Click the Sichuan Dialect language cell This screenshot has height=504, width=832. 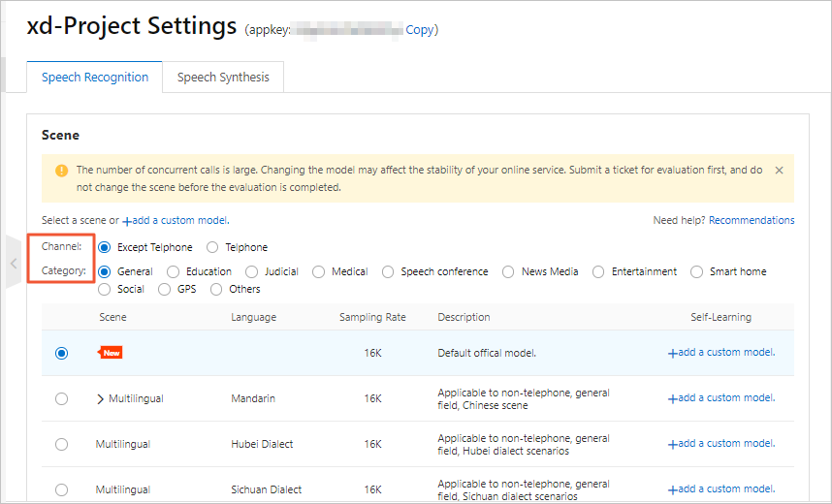pos(267,489)
